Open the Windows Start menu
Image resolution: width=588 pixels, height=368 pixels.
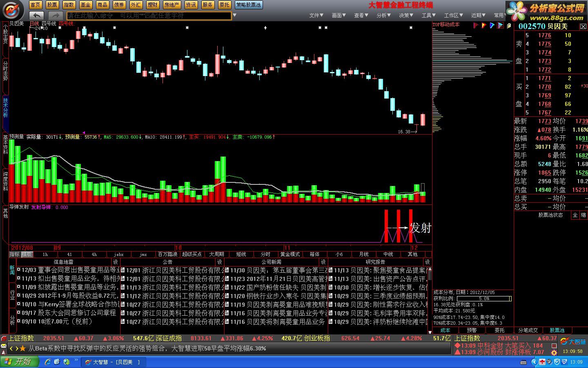coord(20,361)
